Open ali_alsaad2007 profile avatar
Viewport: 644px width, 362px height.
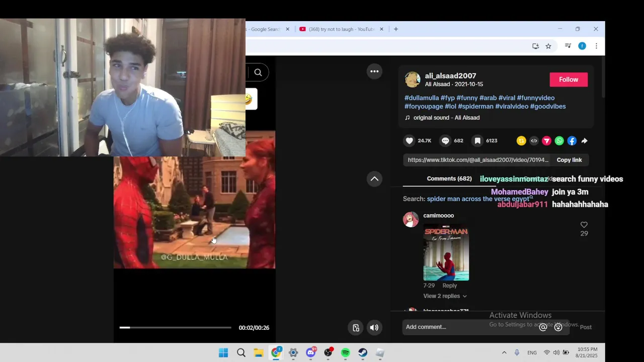click(413, 79)
